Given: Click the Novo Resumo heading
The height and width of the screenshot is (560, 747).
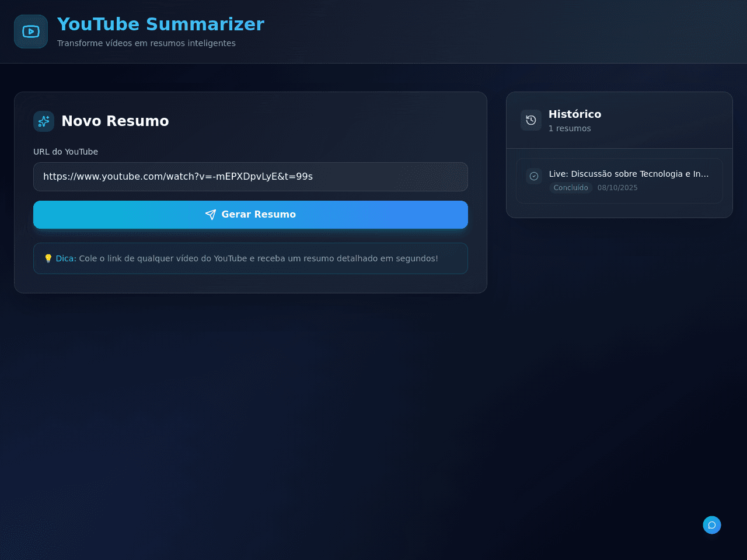Looking at the screenshot, I should click(115, 121).
